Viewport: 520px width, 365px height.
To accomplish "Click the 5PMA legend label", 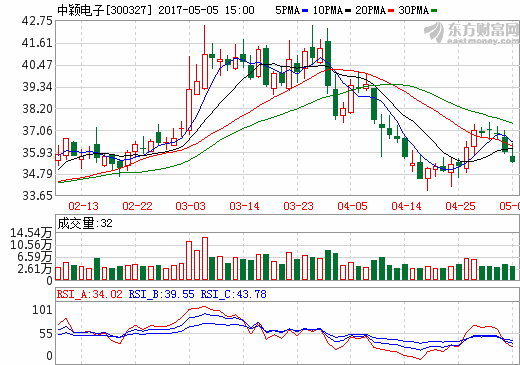I will tap(287, 10).
